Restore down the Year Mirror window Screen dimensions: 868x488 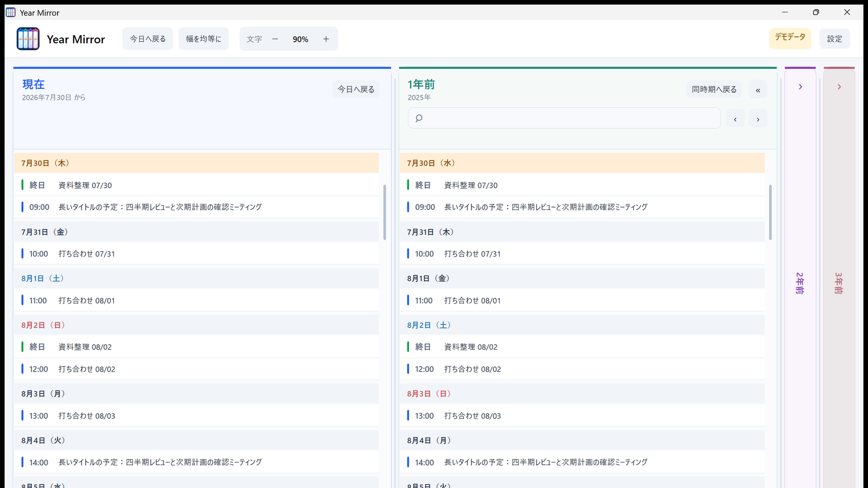click(816, 12)
